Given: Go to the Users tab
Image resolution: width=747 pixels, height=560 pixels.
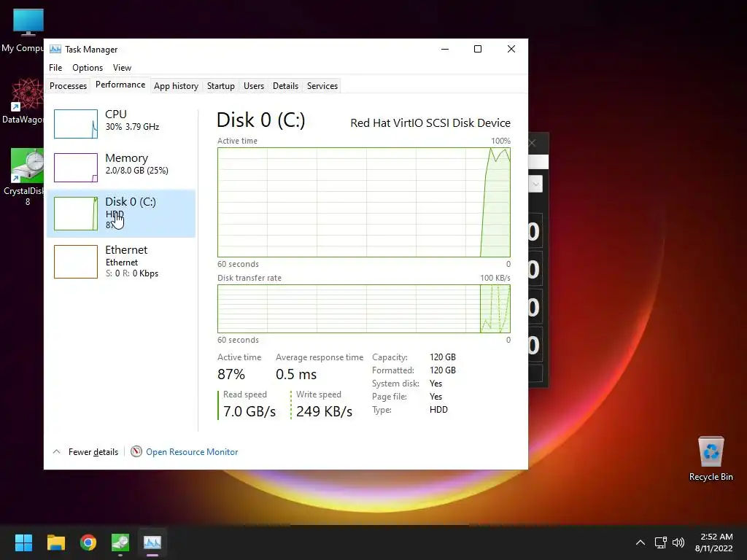Looking at the screenshot, I should [253, 86].
